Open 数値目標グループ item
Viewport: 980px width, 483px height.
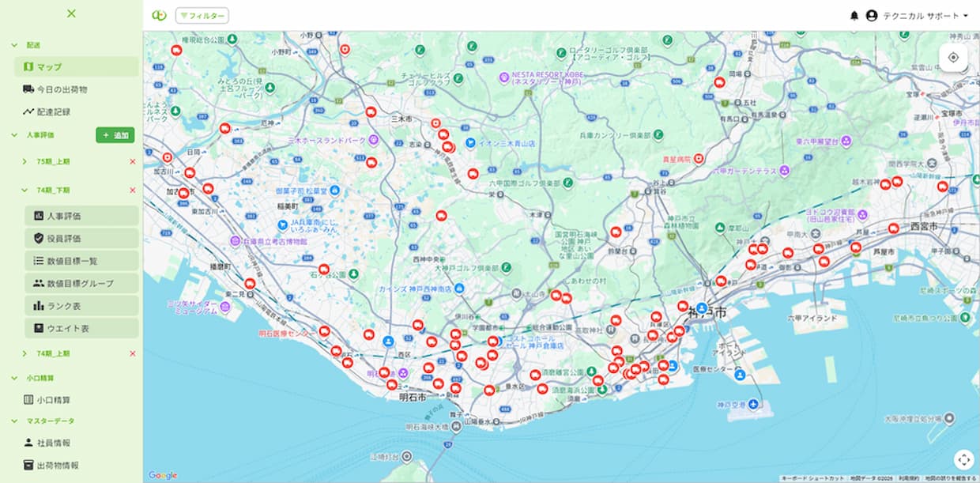[79, 283]
